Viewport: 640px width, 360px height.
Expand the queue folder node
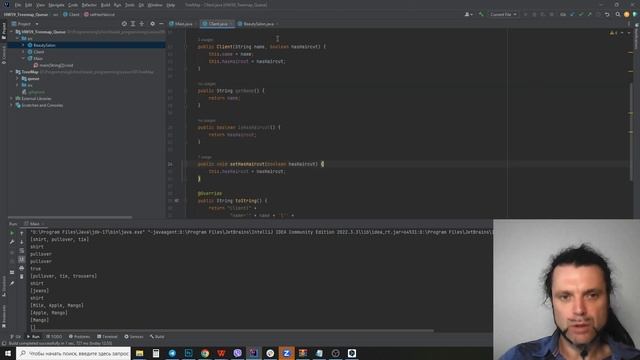pos(18,78)
